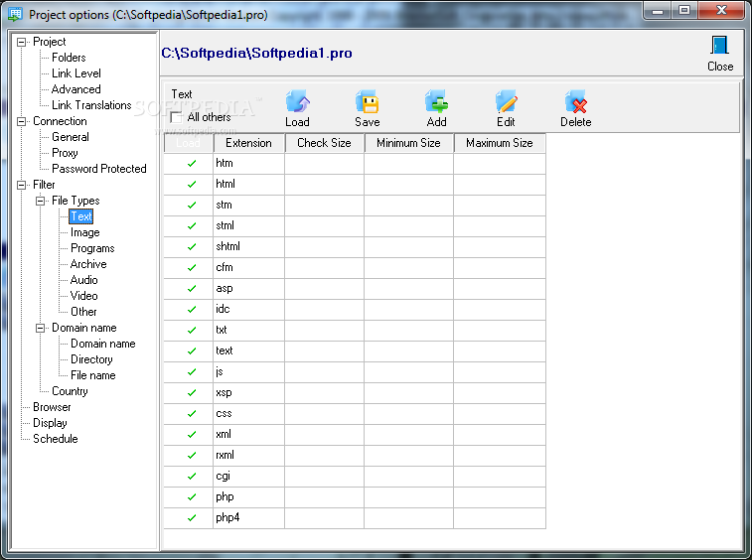Toggle load checkmark for html row
The image size is (752, 560).
(192, 184)
